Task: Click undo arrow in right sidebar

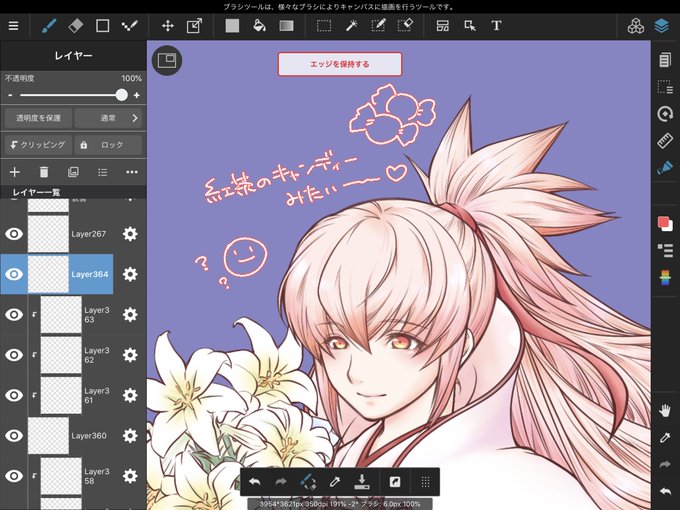Action: click(665, 492)
